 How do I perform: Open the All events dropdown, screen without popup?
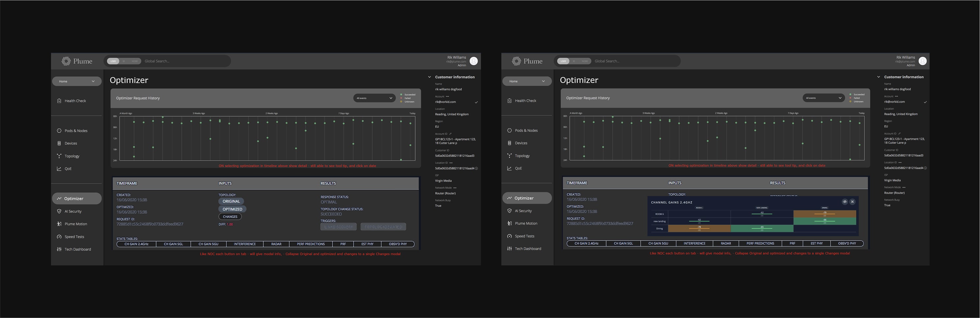(374, 98)
